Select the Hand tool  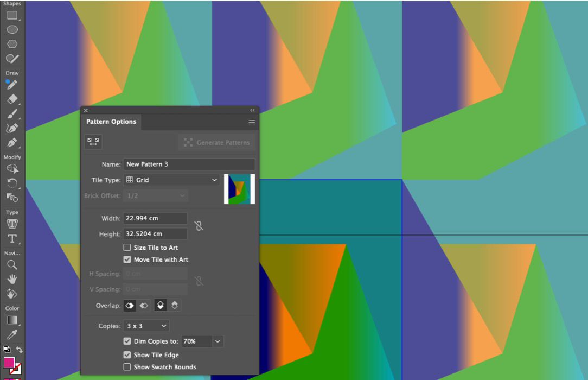pyautogui.click(x=12, y=278)
